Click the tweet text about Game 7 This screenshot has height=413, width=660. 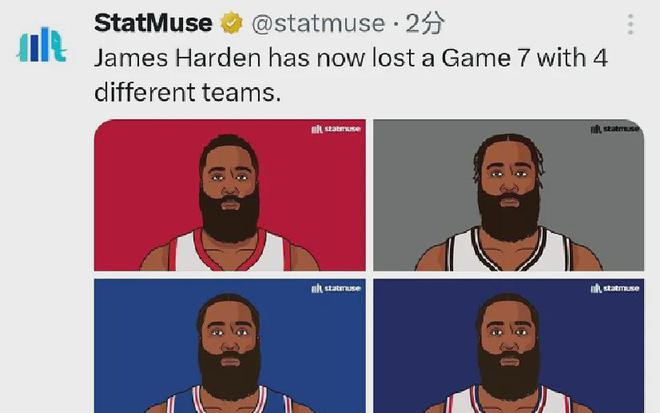click(351, 75)
